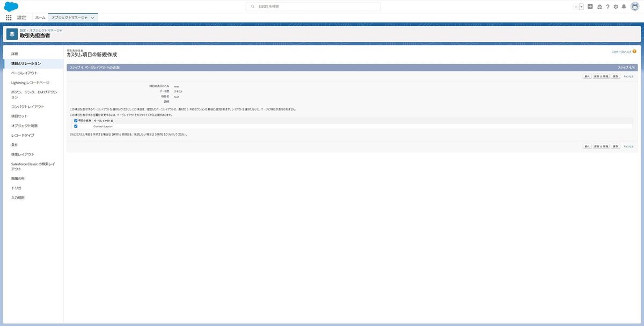Click the bottom 保存 button
The image size is (644, 326).
tap(616, 146)
